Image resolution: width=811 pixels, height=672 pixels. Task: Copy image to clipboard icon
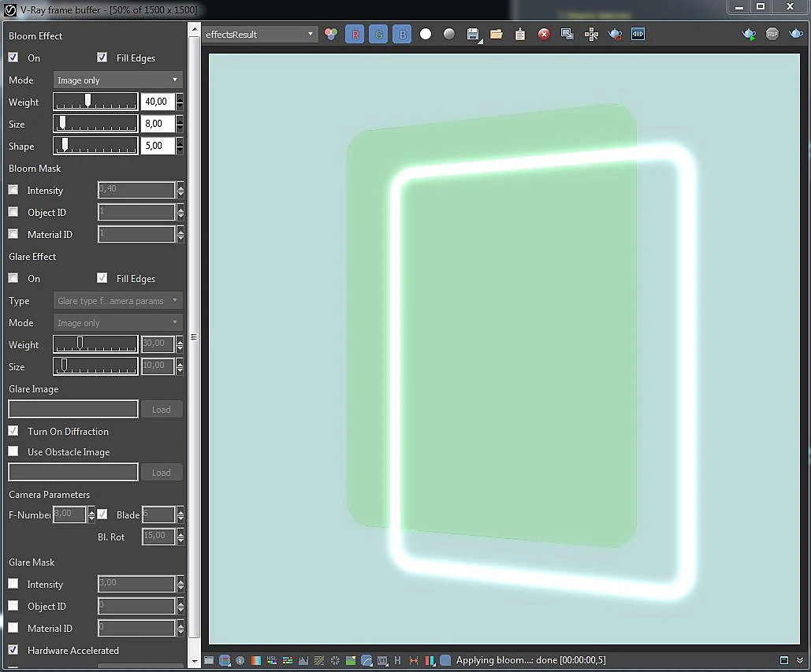click(x=520, y=34)
